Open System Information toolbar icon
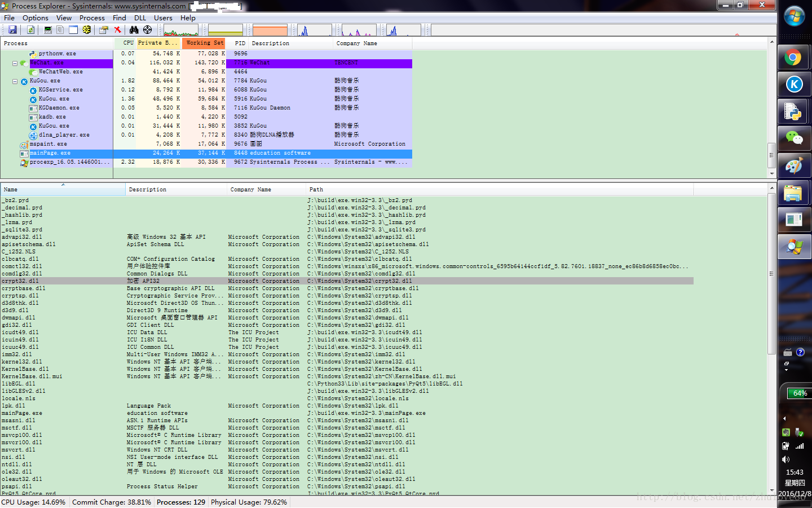Viewport: 812px width, 508px height. 48,30
